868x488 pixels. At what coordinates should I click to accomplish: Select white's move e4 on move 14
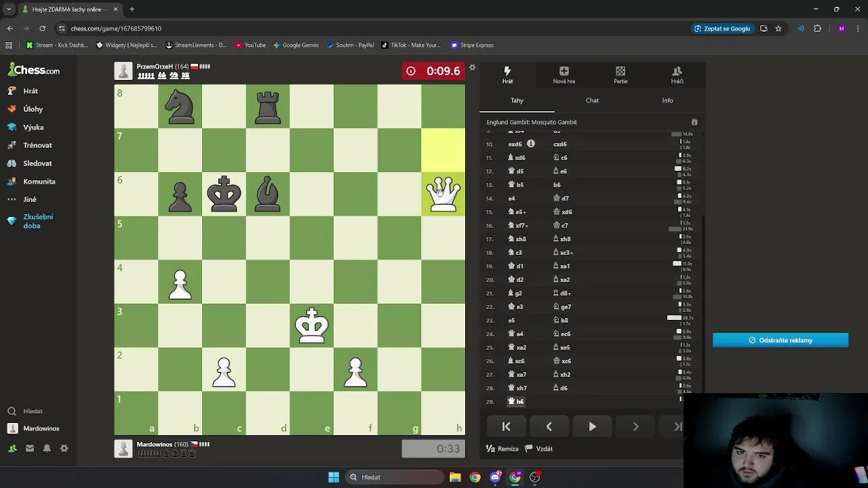pos(512,198)
